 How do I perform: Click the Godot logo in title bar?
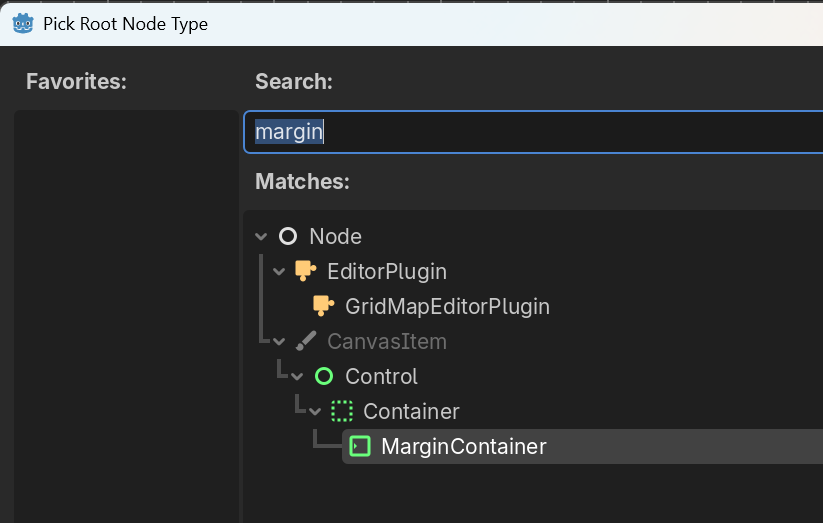point(23,24)
